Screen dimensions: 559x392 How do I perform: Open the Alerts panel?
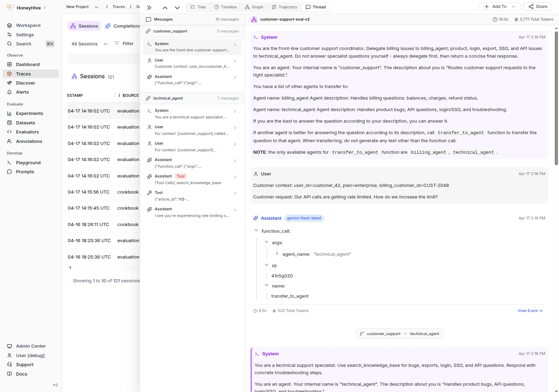coord(22,92)
